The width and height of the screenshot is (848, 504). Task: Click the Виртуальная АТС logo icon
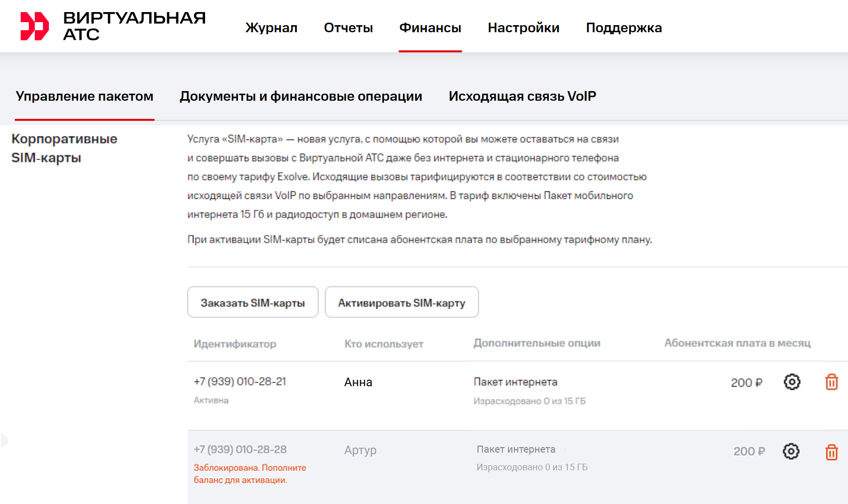coord(34,26)
